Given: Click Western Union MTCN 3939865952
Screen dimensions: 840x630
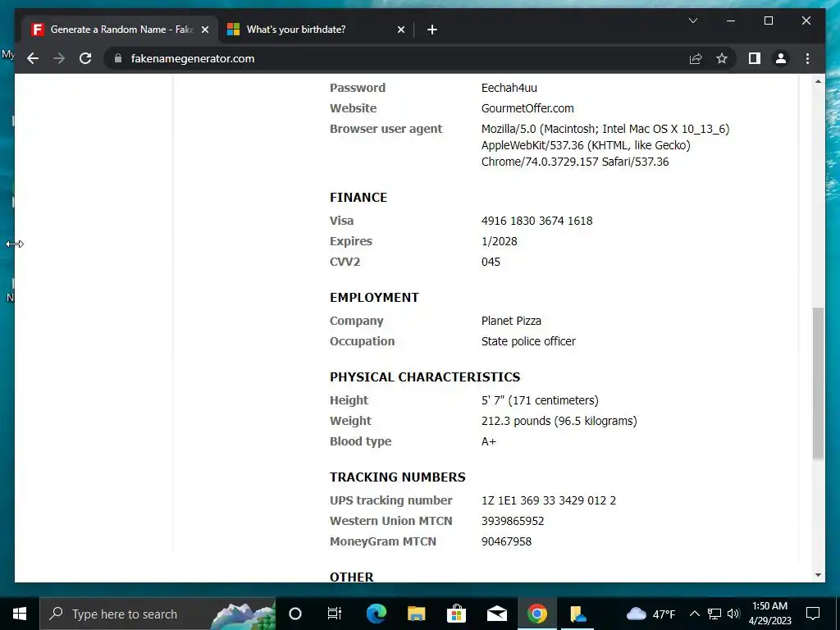Looking at the screenshot, I should [513, 521].
